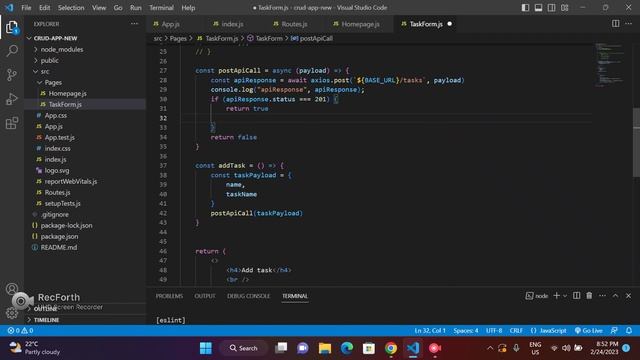Expand the Outline section
Image resolution: width=640 pixels, height=360 pixels.
85,309
